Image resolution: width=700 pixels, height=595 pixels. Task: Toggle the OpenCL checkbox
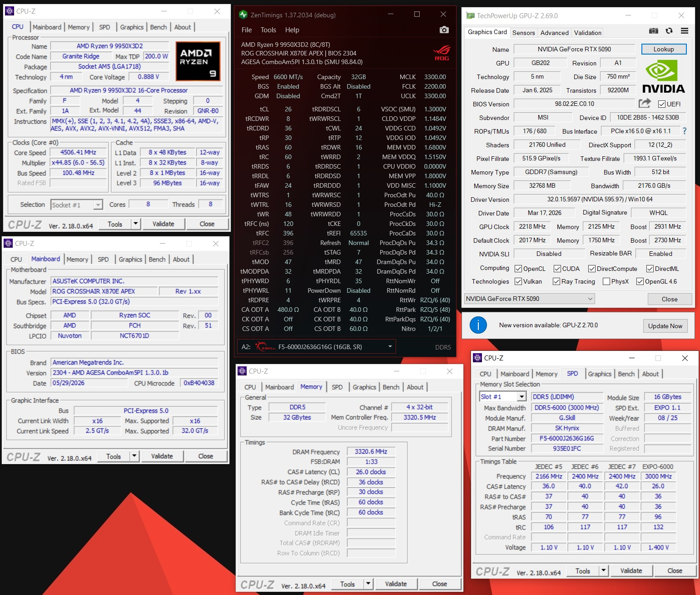tap(518, 269)
